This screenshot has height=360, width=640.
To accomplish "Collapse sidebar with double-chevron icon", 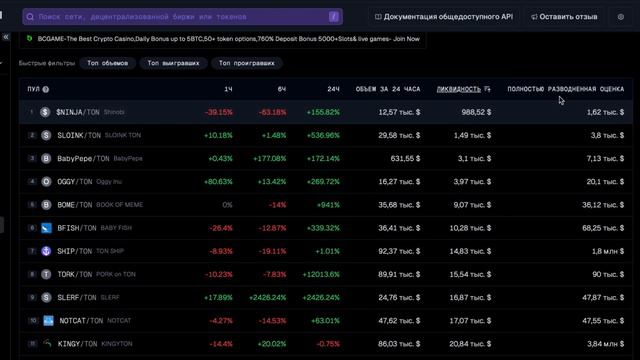I will pyautogui.click(x=6, y=37).
